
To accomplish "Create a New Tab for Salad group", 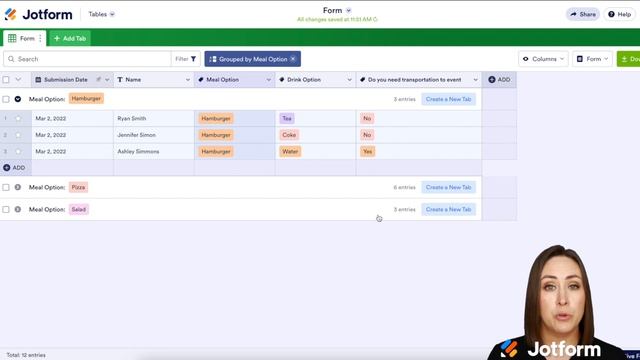I will point(449,209).
